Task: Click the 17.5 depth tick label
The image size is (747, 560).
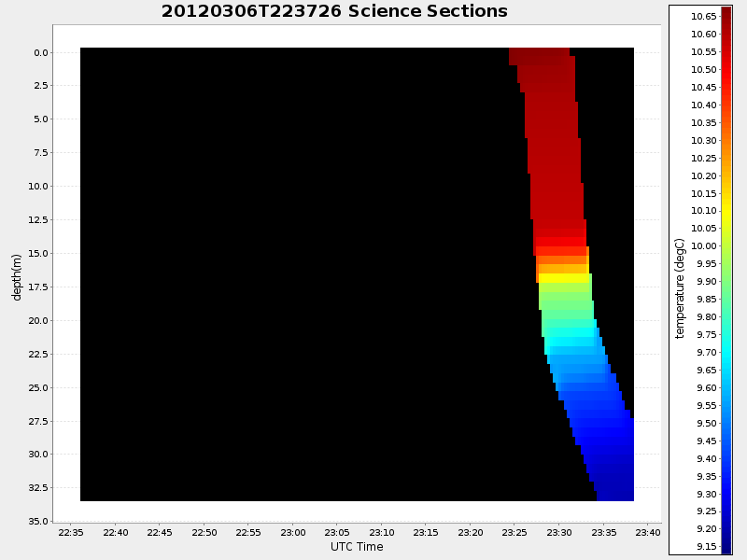Action: pyautogui.click(x=38, y=287)
